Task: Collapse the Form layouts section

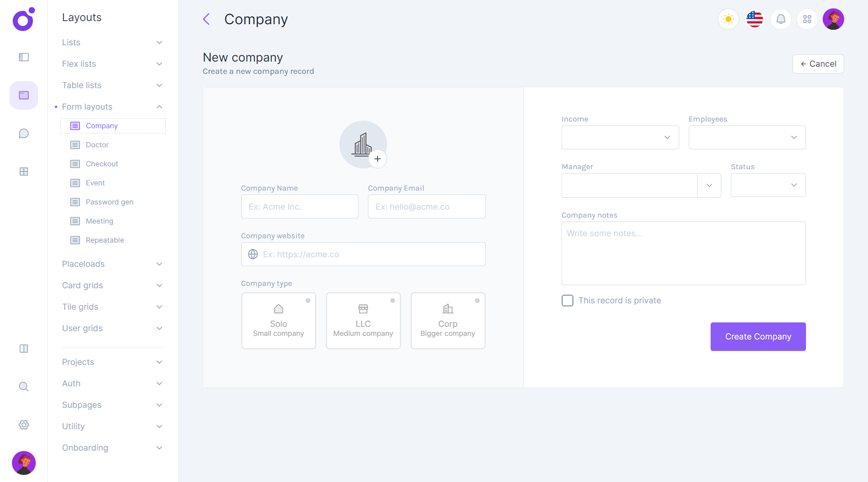Action: coord(159,106)
